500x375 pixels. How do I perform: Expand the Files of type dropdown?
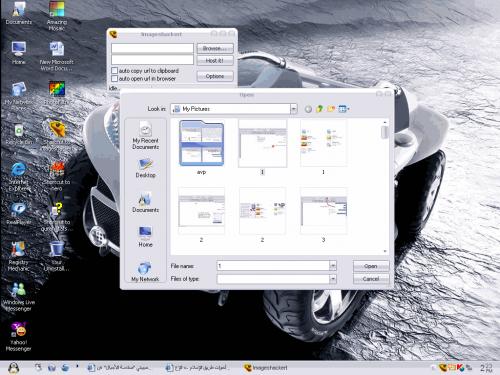[333, 279]
